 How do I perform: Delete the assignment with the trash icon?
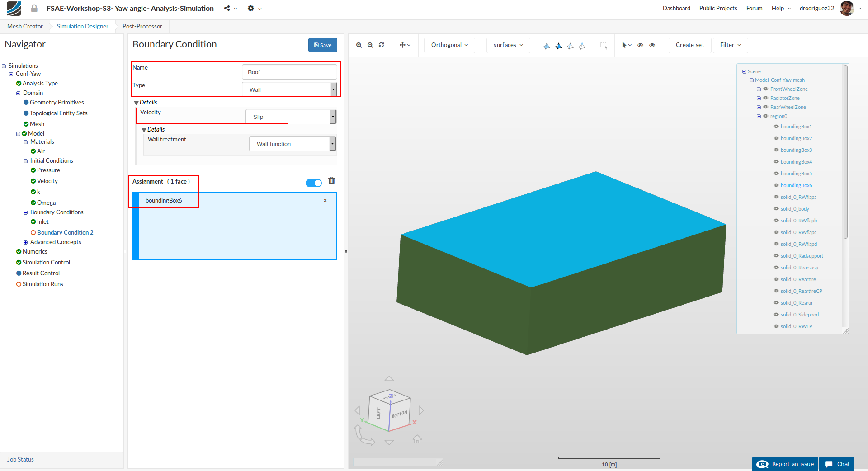331,181
